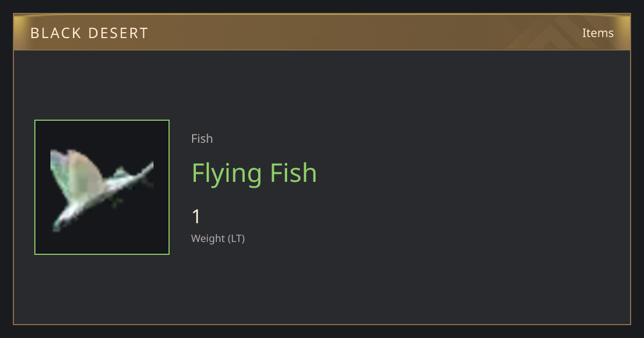The image size is (644, 338).
Task: Click the green Flying Fish heading
Action: 254,173
